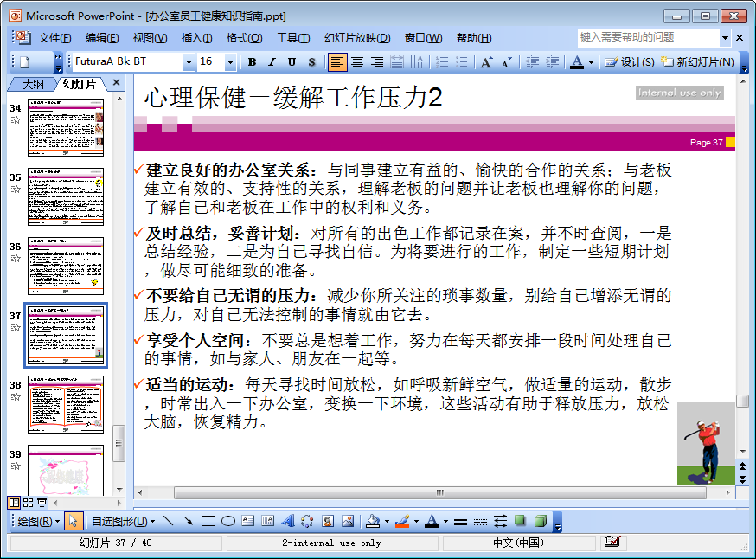756x559 pixels.
Task: Click Increase Indent icon
Action: 552,61
